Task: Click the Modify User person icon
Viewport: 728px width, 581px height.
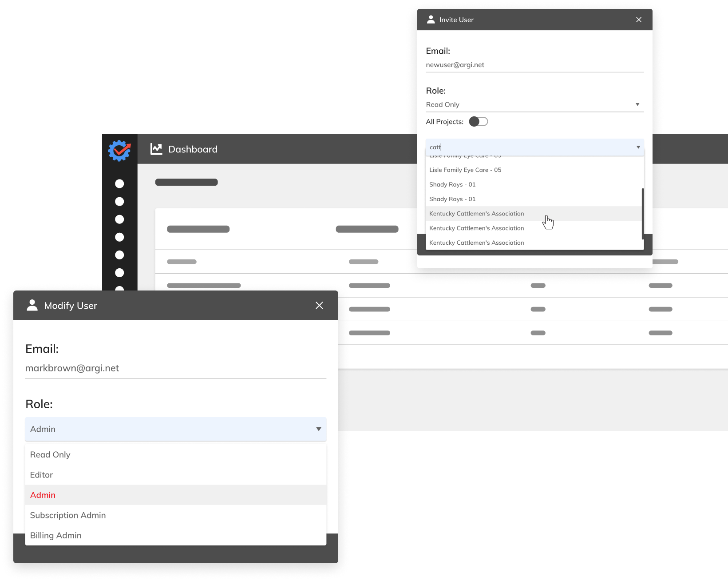Action: [32, 305]
